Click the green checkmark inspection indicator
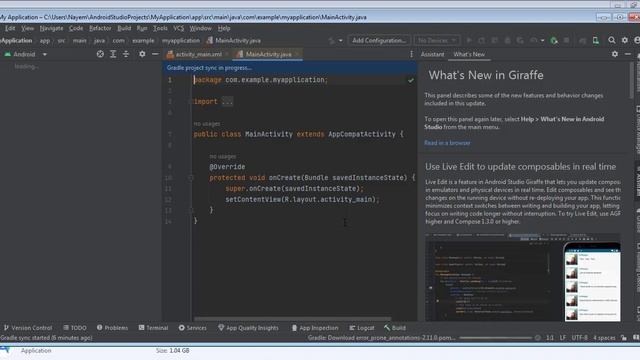This screenshot has width=640, height=360. [411, 80]
